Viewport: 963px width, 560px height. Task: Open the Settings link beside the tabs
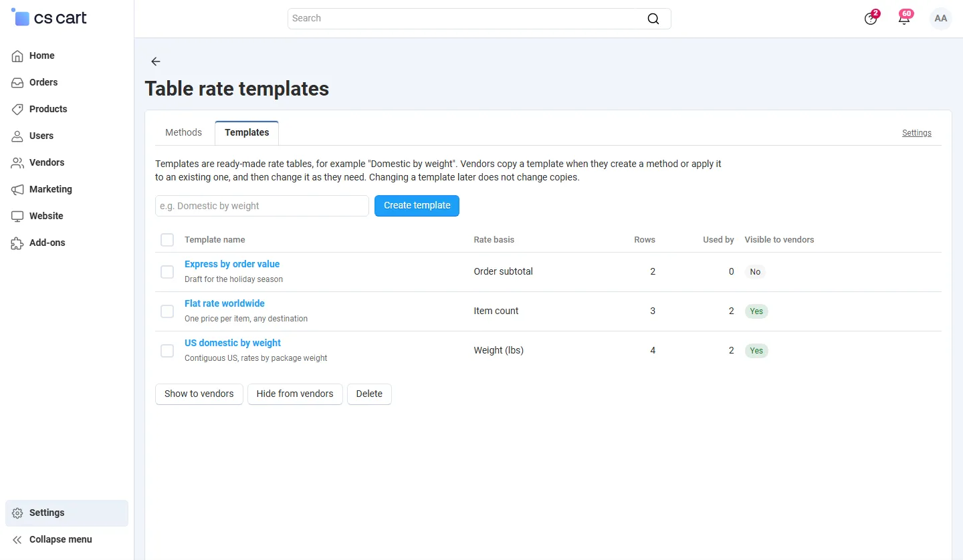pos(916,133)
